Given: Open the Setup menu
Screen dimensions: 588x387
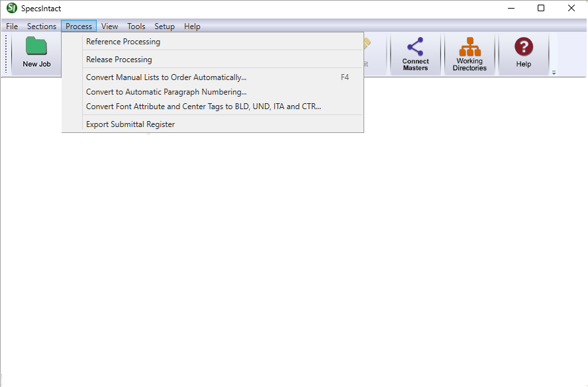Looking at the screenshot, I should pyautogui.click(x=164, y=26).
